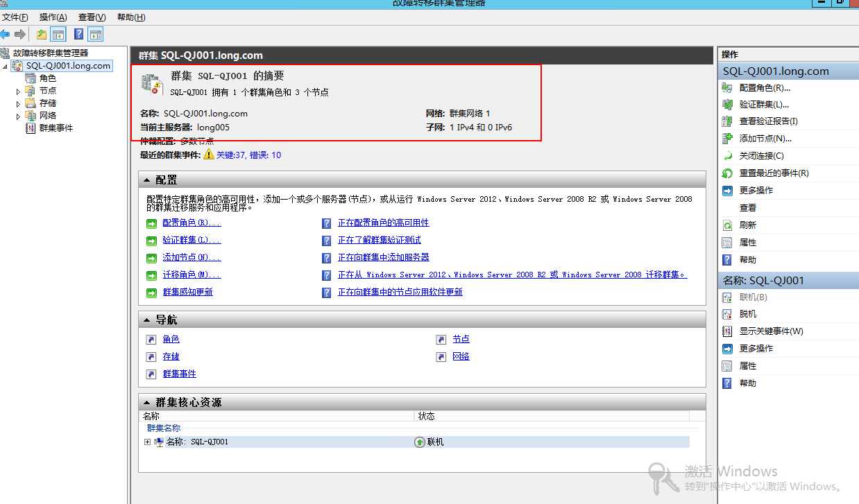This screenshot has height=504, width=859.
Task: Click 验证群集(L)... in the 操作 pane
Action: pyautogui.click(x=764, y=105)
